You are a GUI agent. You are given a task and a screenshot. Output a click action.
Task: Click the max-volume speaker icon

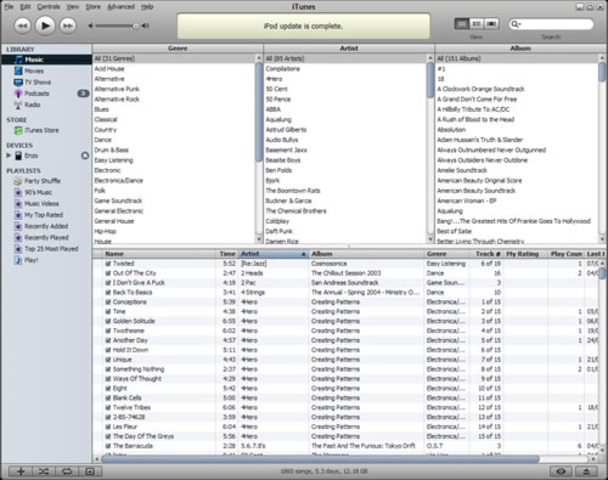pyautogui.click(x=145, y=26)
